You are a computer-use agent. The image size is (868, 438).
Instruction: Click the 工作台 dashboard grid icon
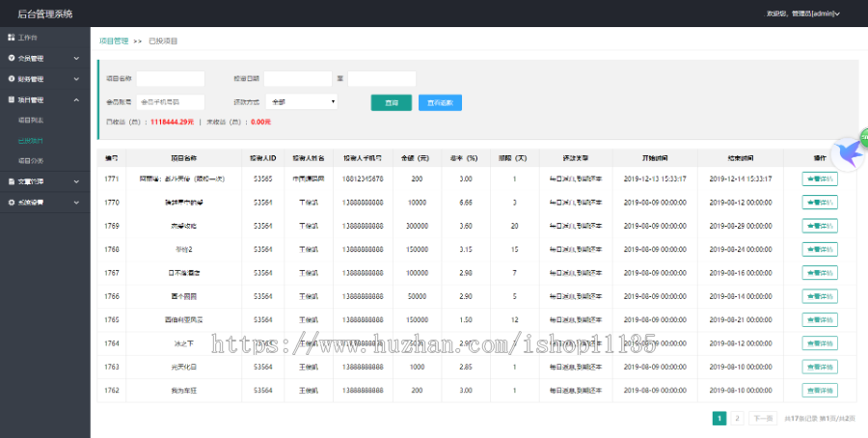pos(11,37)
